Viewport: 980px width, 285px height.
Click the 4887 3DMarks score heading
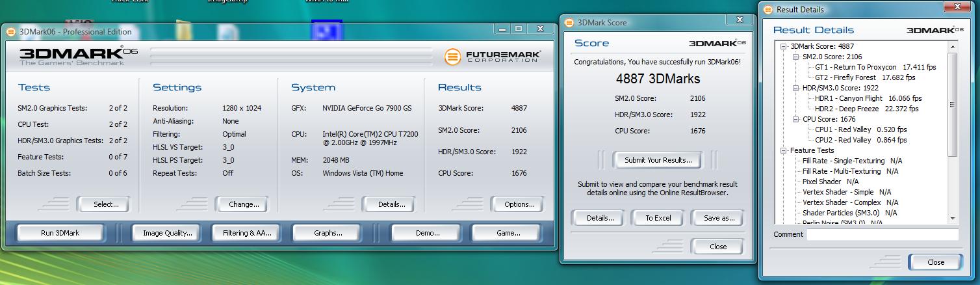click(x=658, y=79)
